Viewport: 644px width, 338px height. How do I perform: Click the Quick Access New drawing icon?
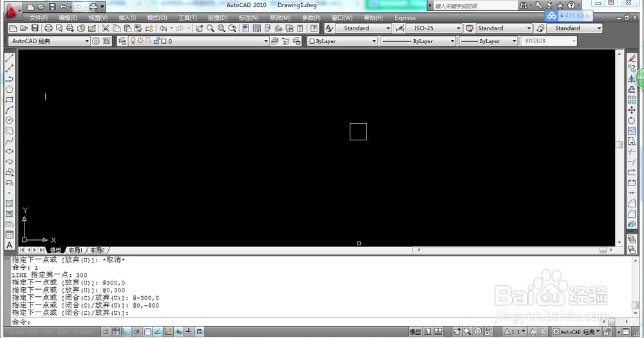(x=30, y=6)
